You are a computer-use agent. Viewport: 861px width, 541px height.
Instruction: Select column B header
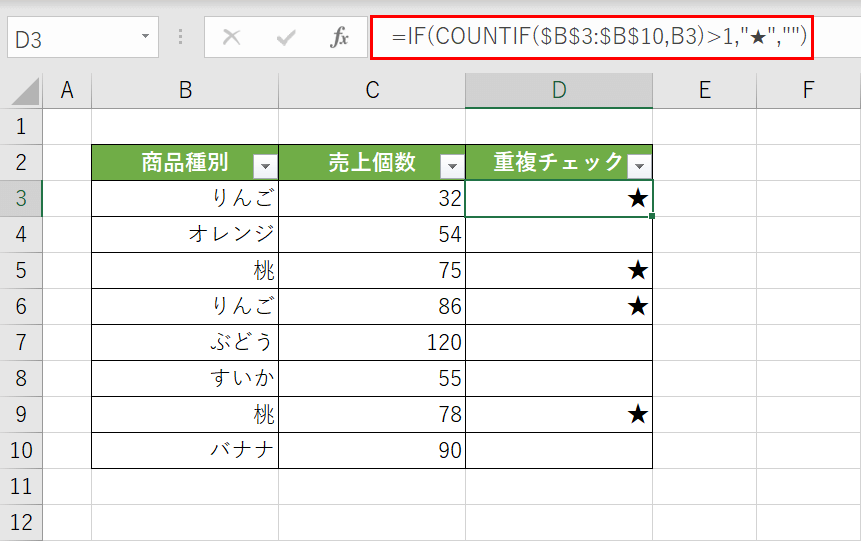(185, 90)
